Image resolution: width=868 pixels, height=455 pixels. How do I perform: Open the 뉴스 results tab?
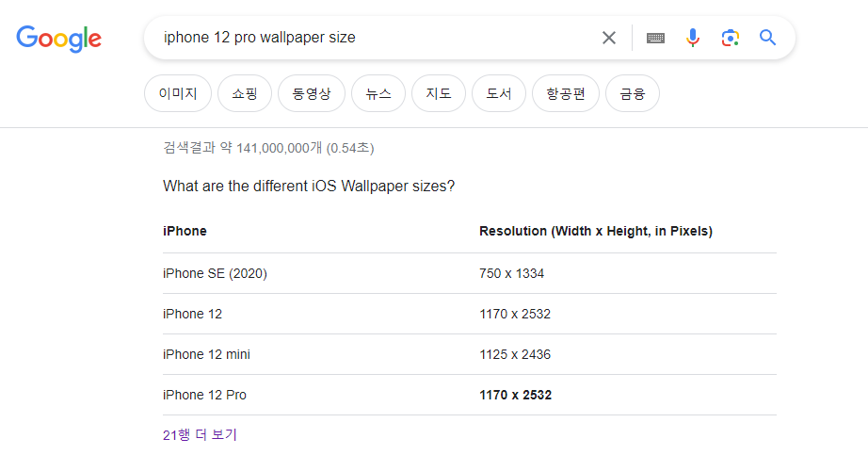(378, 93)
